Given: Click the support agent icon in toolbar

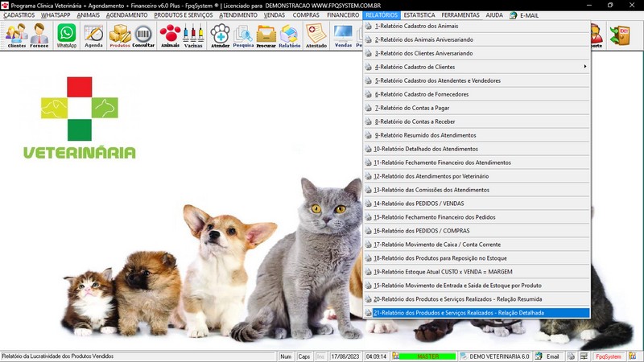Looking at the screenshot, I should (597, 35).
